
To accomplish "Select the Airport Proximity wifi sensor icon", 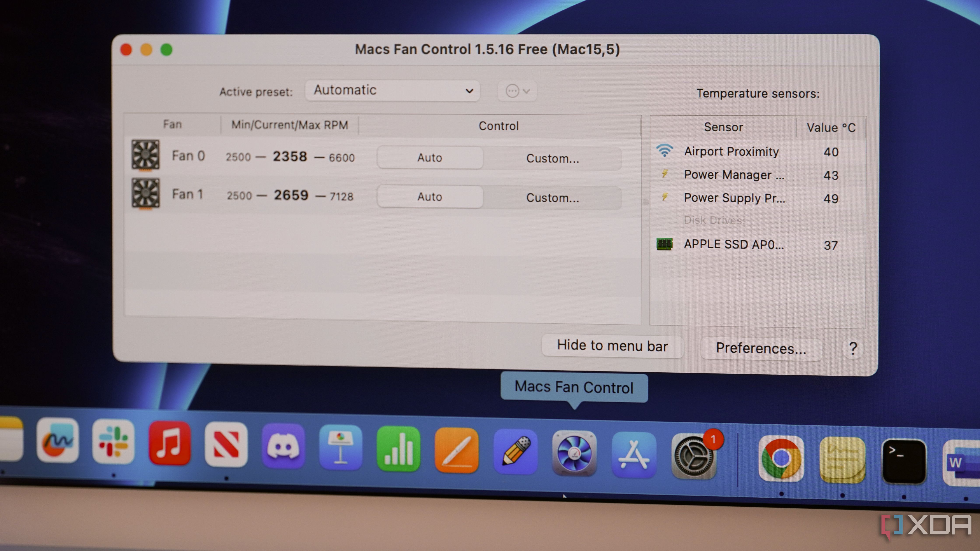I will (664, 151).
